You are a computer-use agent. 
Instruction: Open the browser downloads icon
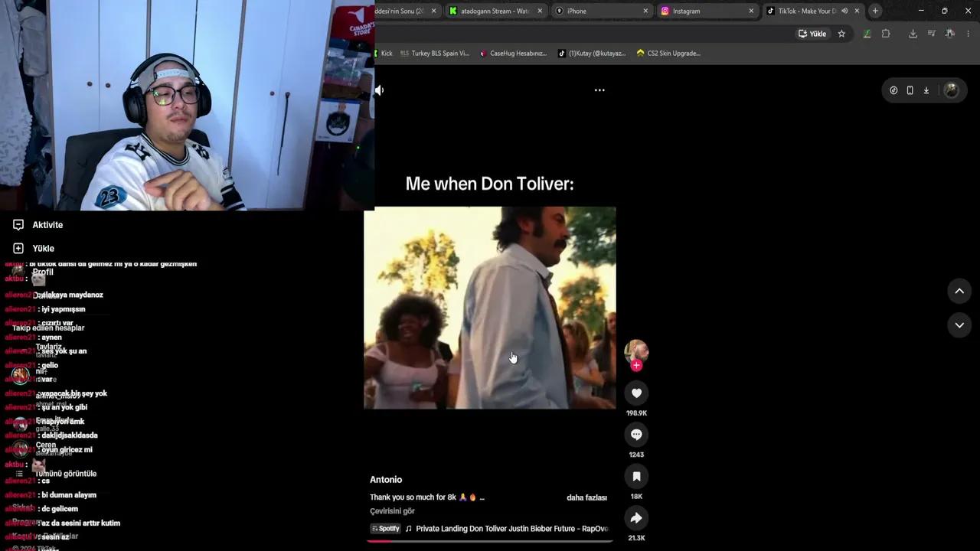point(913,34)
